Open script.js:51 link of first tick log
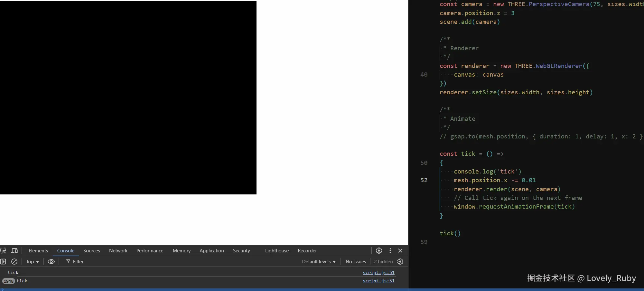The width and height of the screenshot is (644, 291). 378,272
